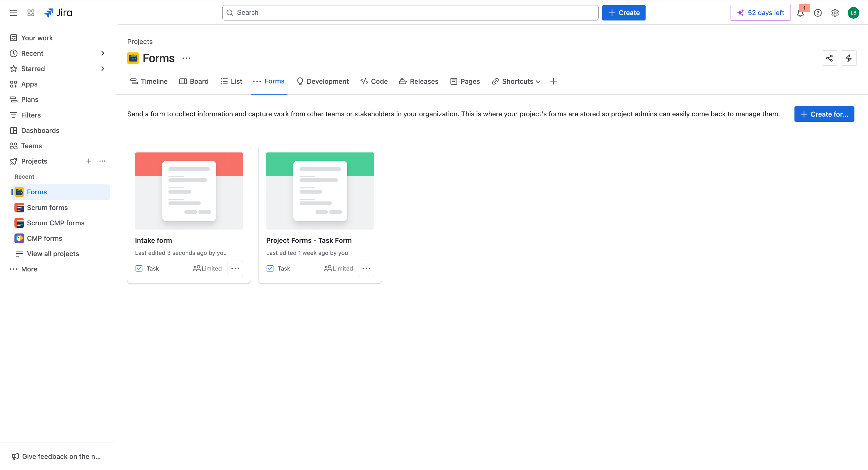The height and width of the screenshot is (470, 868).
Task: Open the Help question mark icon
Action: pos(818,13)
